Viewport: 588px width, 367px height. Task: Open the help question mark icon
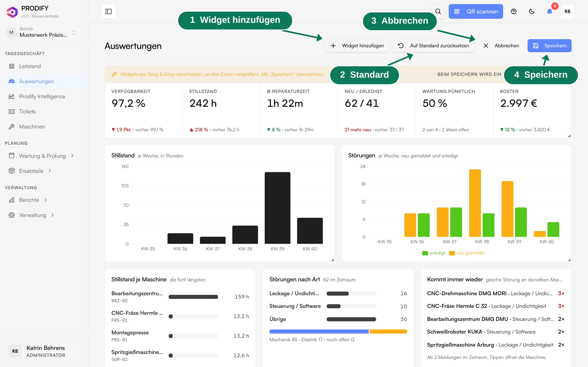click(513, 11)
